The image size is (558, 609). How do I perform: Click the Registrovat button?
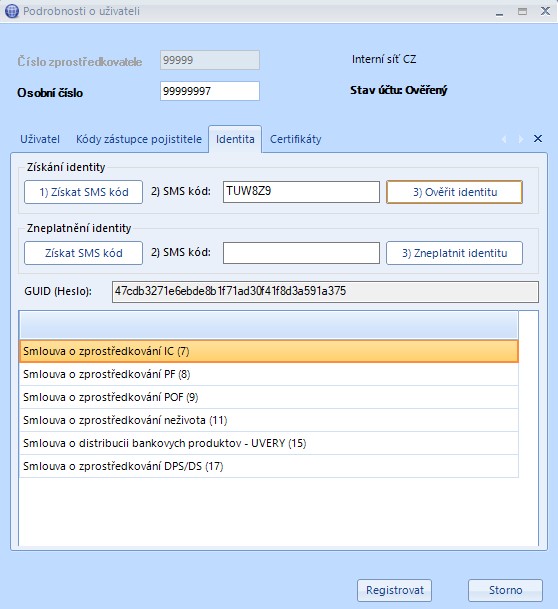(x=395, y=590)
